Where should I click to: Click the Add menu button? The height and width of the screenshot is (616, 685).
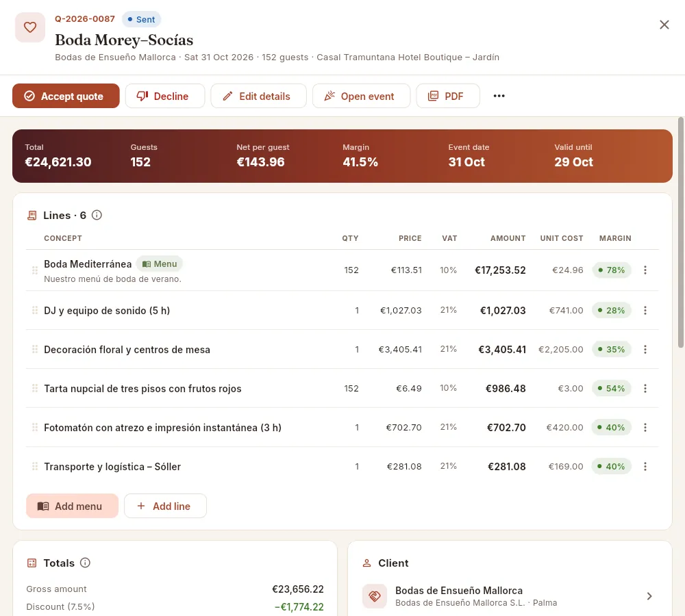point(72,506)
